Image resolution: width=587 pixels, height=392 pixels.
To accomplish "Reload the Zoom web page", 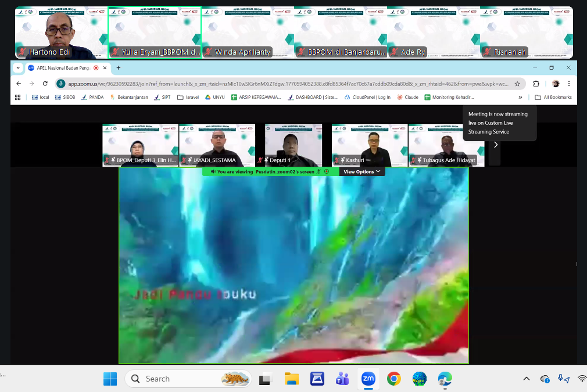I will click(x=45, y=84).
